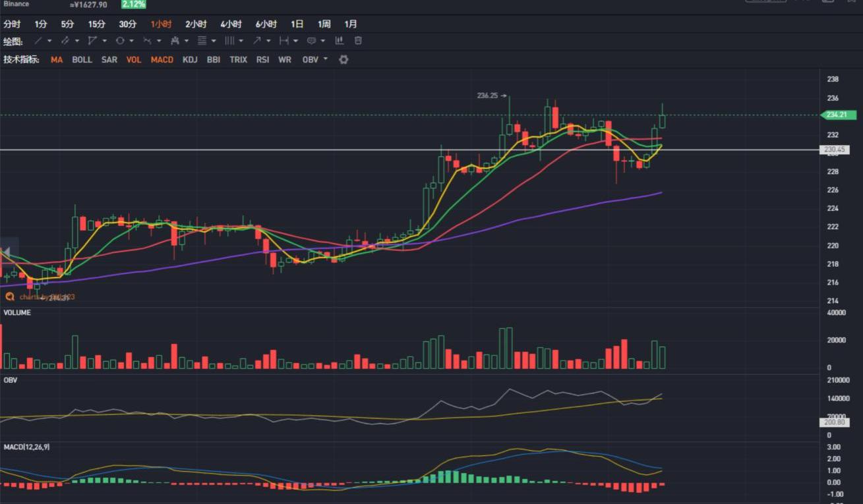The height and width of the screenshot is (504, 863).
Task: Enable the KDJ indicator
Action: [190, 60]
